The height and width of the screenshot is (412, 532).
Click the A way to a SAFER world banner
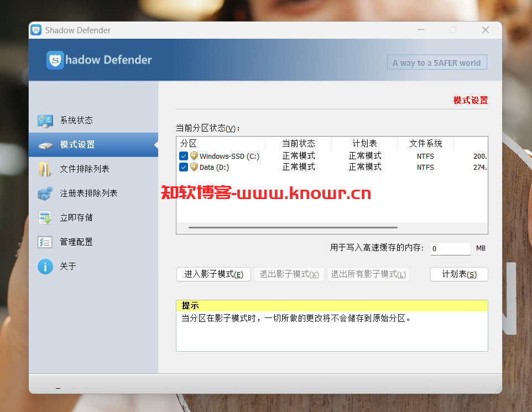pos(437,62)
